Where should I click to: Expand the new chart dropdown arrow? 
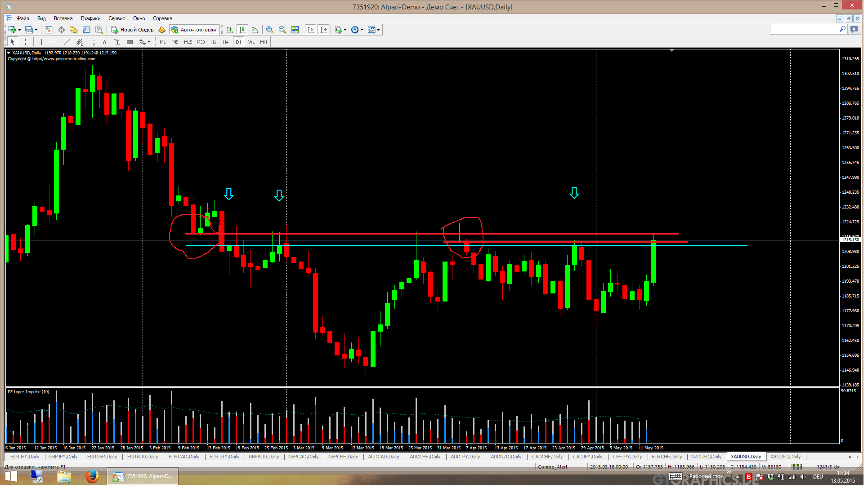tap(19, 30)
